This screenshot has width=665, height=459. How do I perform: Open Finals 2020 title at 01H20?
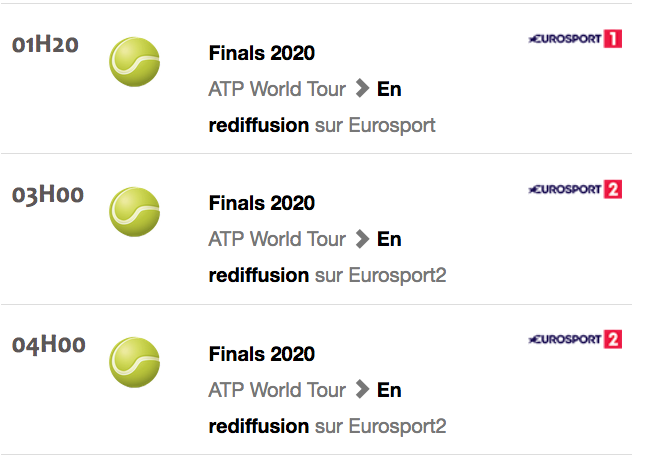[262, 53]
